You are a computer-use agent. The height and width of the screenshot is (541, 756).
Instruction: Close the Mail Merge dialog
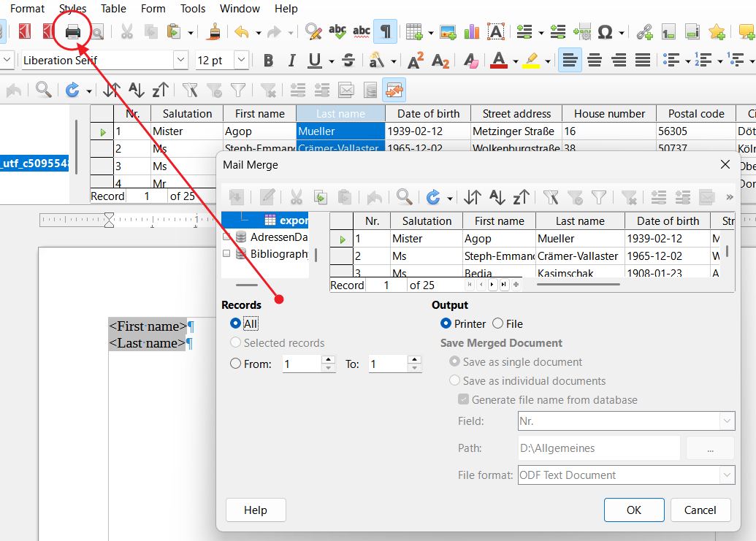coord(725,165)
